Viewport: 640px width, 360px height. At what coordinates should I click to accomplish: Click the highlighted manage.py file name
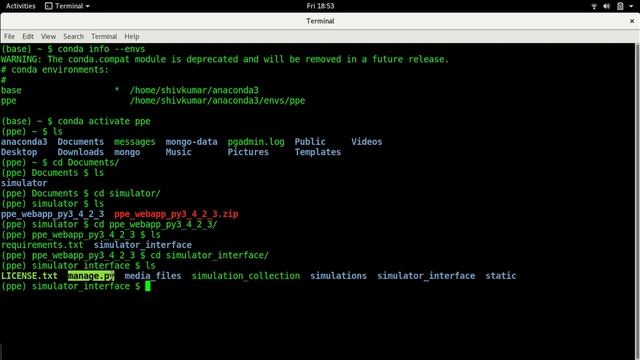pos(91,276)
